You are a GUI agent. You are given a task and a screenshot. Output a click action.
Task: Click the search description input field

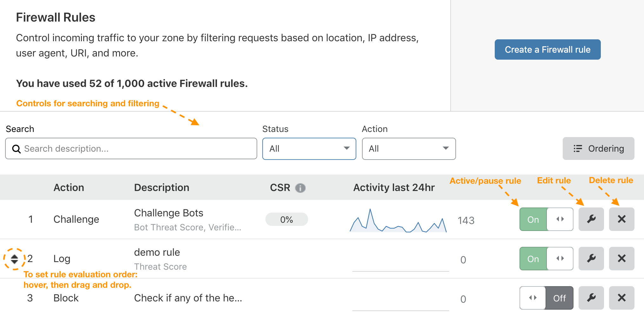[x=127, y=148]
